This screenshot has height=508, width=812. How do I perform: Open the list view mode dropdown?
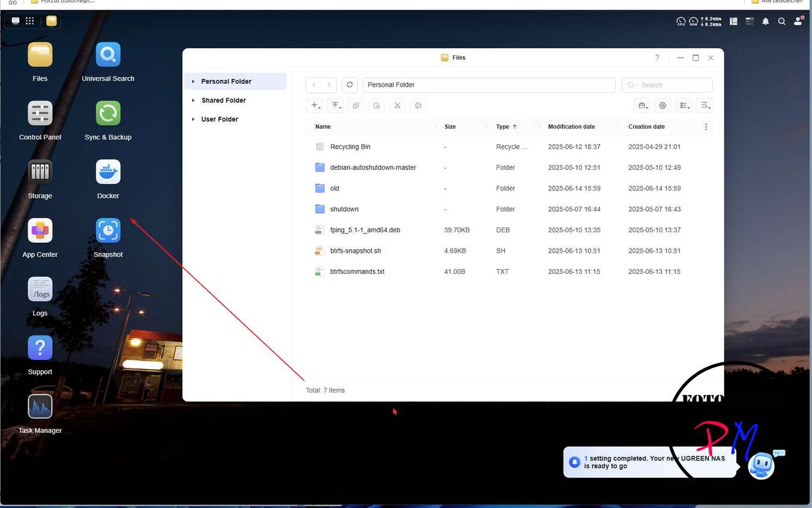(x=684, y=105)
